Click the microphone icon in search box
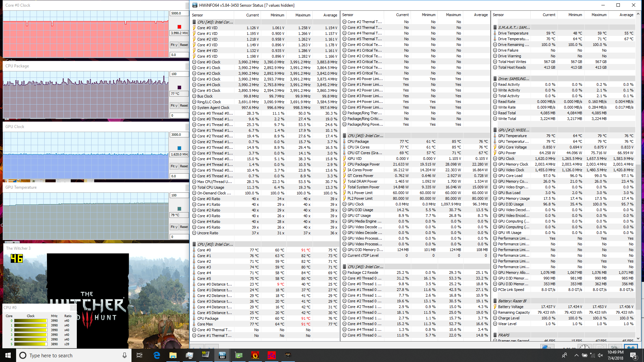The height and width of the screenshot is (362, 644). pos(124,355)
